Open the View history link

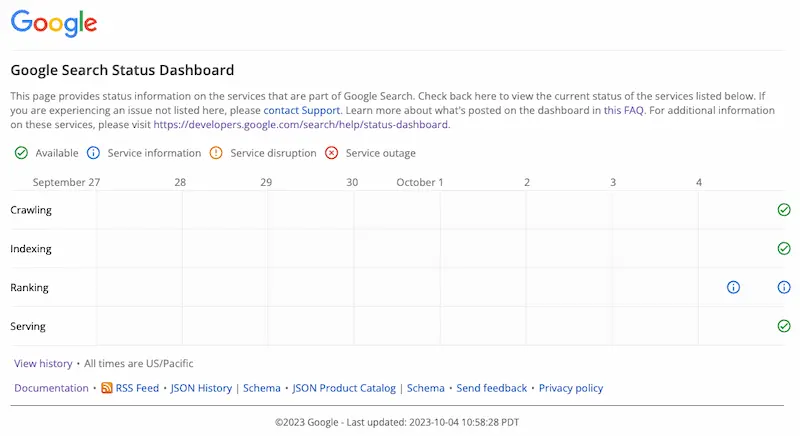pos(43,364)
